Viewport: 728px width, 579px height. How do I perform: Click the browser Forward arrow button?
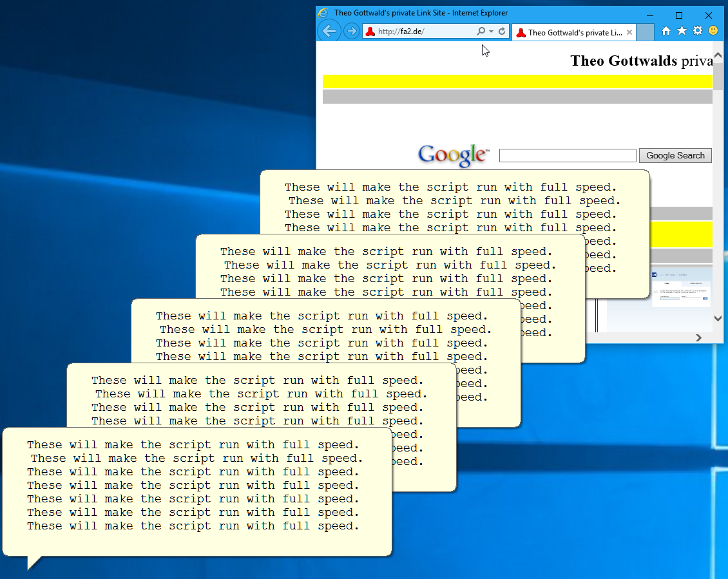coord(351,31)
